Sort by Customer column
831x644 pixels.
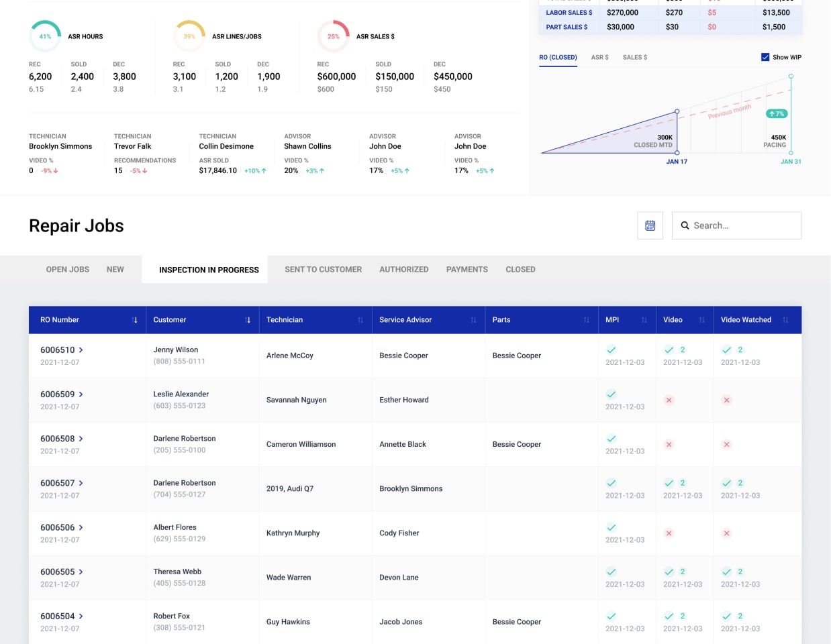(x=248, y=320)
